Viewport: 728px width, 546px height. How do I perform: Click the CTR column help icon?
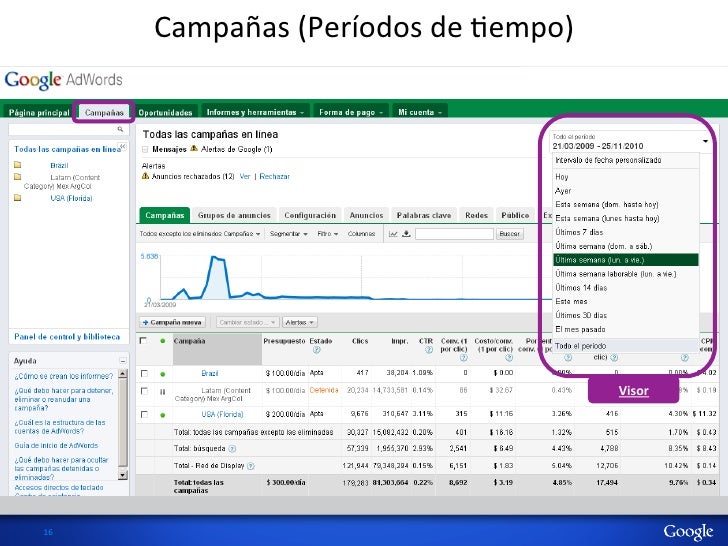point(429,350)
